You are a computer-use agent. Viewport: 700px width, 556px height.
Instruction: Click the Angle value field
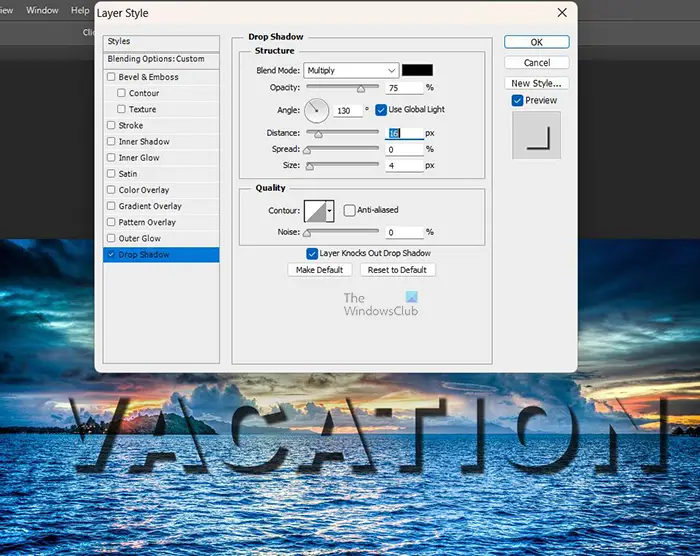[x=348, y=111]
